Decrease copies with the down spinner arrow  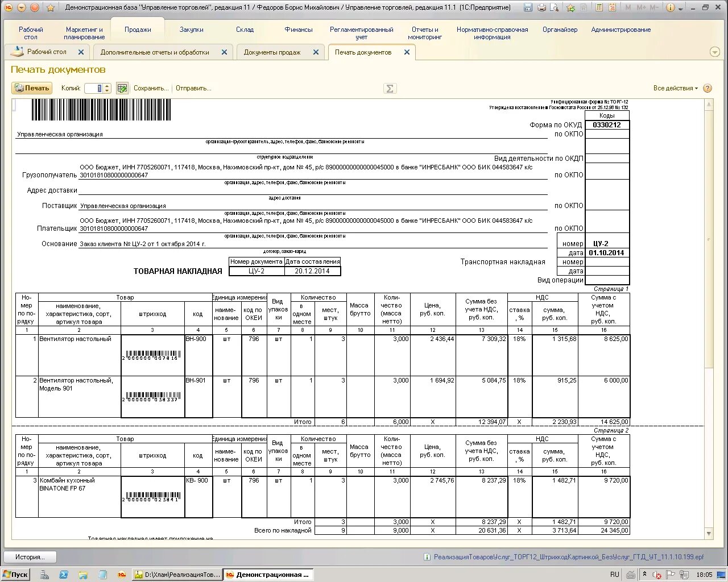[107, 91]
